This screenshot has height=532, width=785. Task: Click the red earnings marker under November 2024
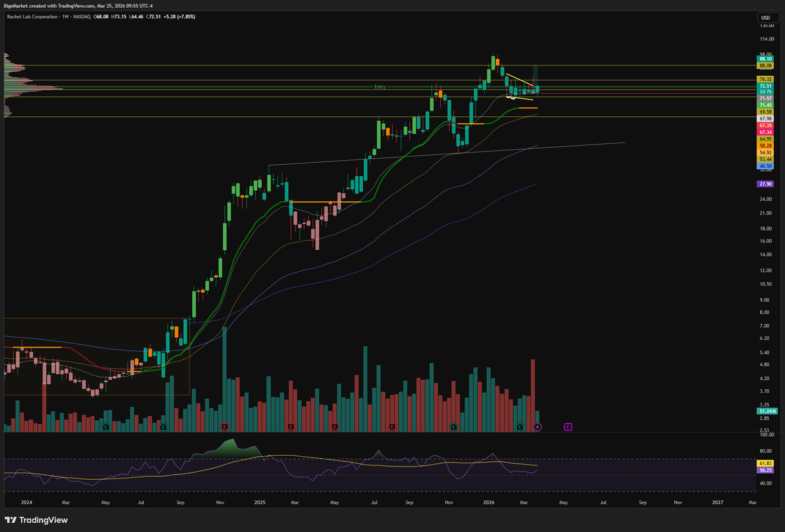coord(225,427)
